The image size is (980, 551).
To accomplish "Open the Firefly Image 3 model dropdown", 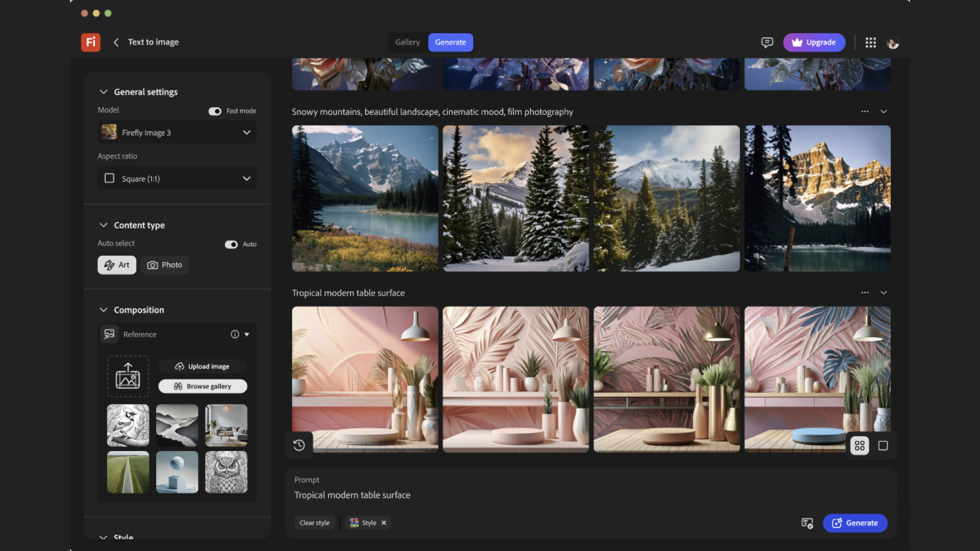I will click(177, 133).
